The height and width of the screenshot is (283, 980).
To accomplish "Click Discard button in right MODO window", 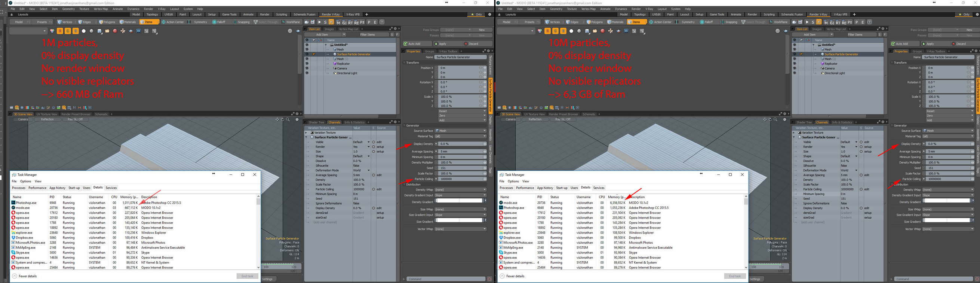I will [x=965, y=44].
